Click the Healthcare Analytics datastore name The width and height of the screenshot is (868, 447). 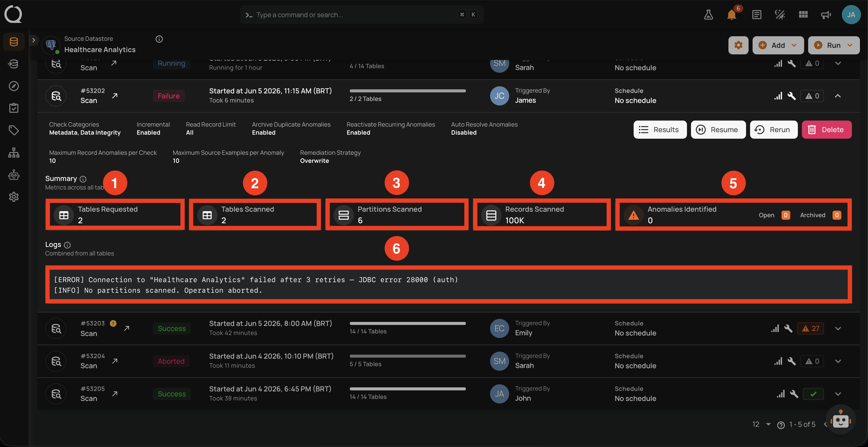coord(100,50)
